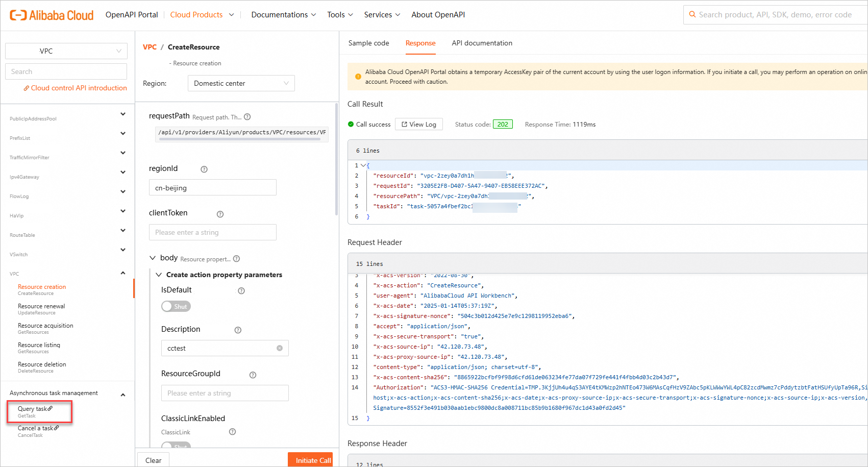Click the View Log button
This screenshot has width=868, height=467.
tap(419, 125)
